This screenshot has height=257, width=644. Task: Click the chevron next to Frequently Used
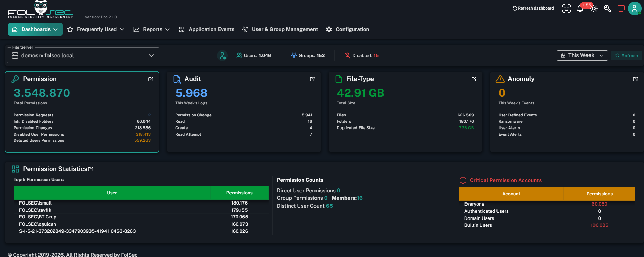pos(122,30)
